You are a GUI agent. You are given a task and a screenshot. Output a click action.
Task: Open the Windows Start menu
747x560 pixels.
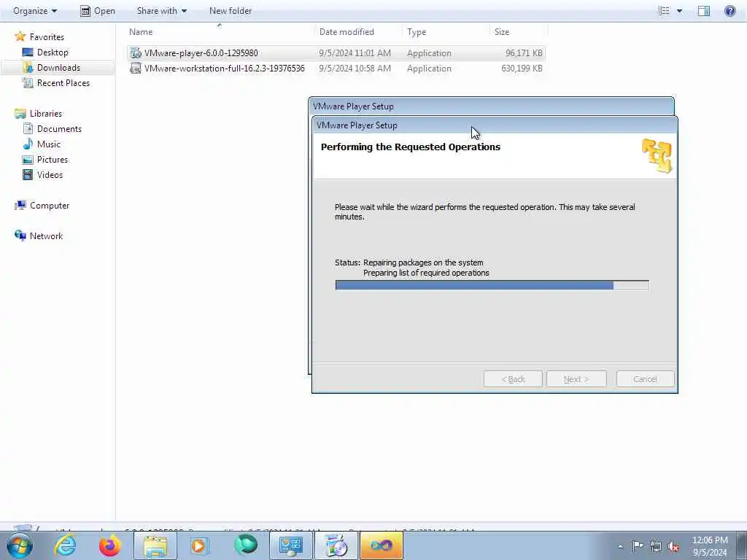19,545
